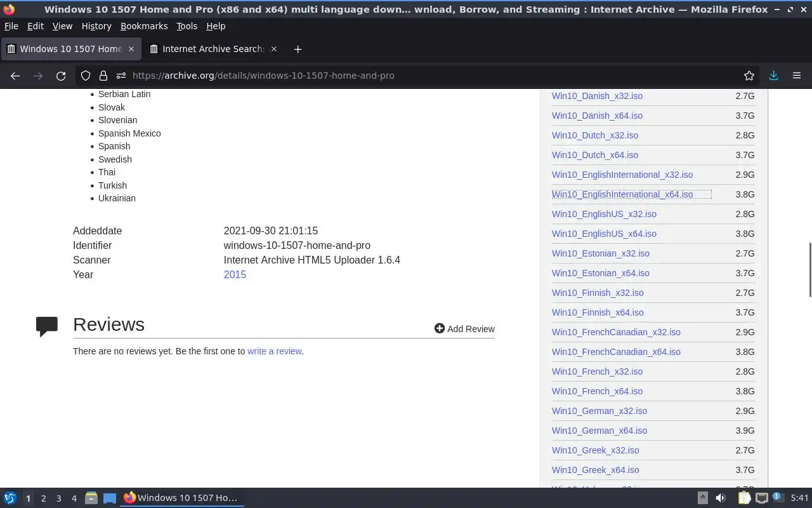Open tracking protection shield icon
The height and width of the screenshot is (508, 812).
pyautogui.click(x=86, y=76)
